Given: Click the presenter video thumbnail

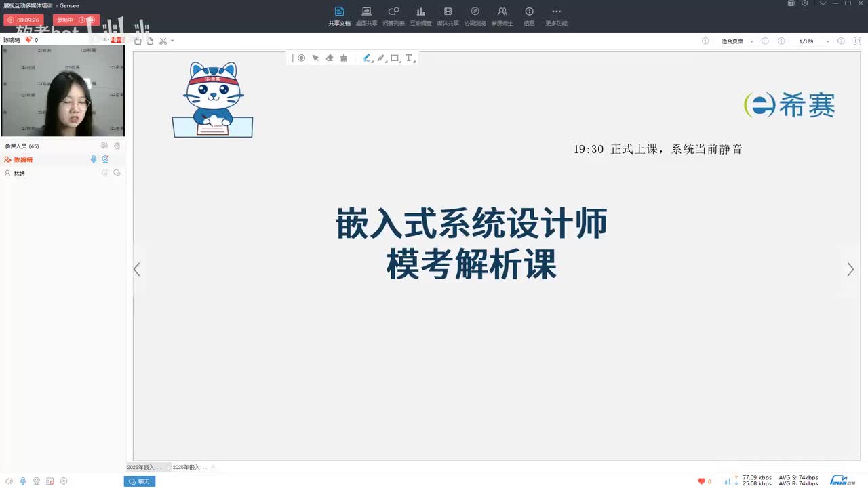Looking at the screenshot, I should coord(63,91).
